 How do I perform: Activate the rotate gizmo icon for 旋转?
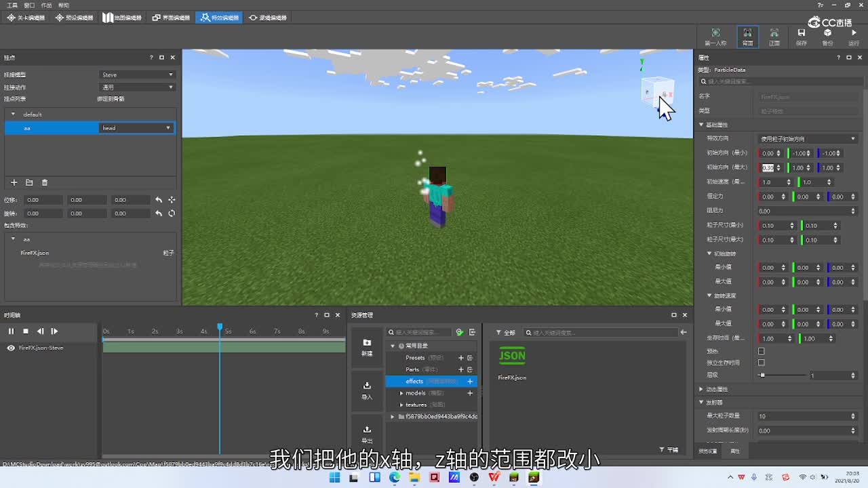pyautogui.click(x=172, y=213)
